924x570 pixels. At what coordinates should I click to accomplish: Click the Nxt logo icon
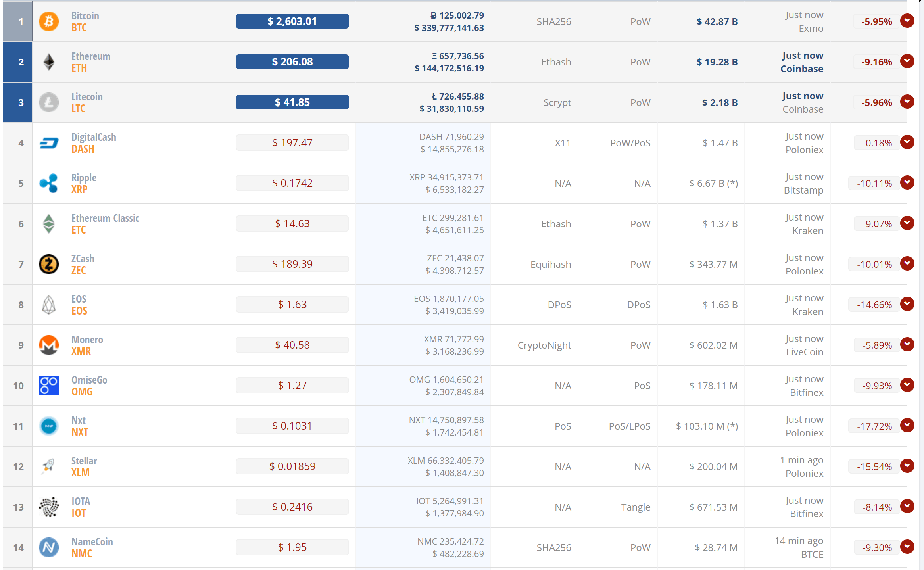tap(49, 426)
